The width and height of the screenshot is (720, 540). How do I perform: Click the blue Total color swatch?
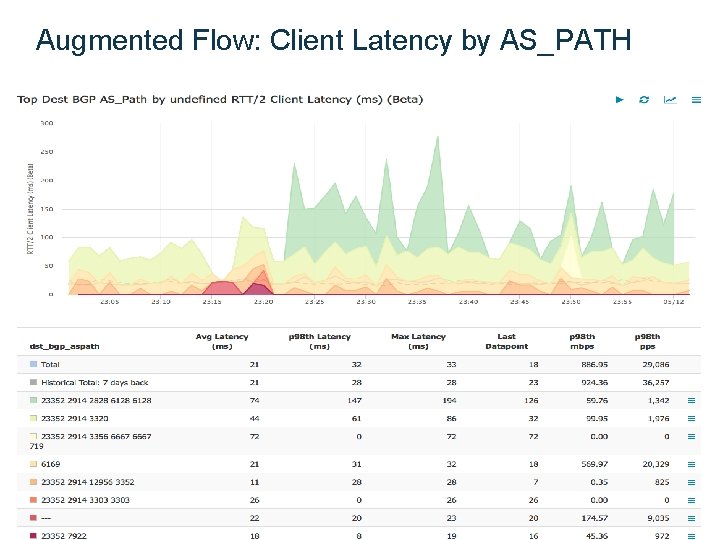[x=33, y=364]
